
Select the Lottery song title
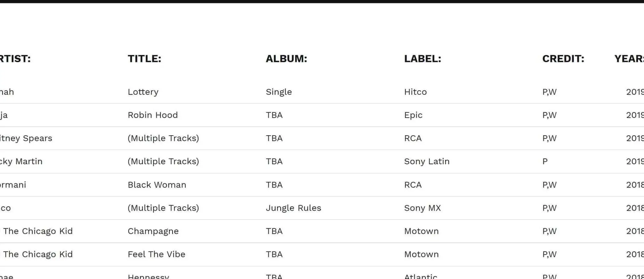click(x=143, y=92)
